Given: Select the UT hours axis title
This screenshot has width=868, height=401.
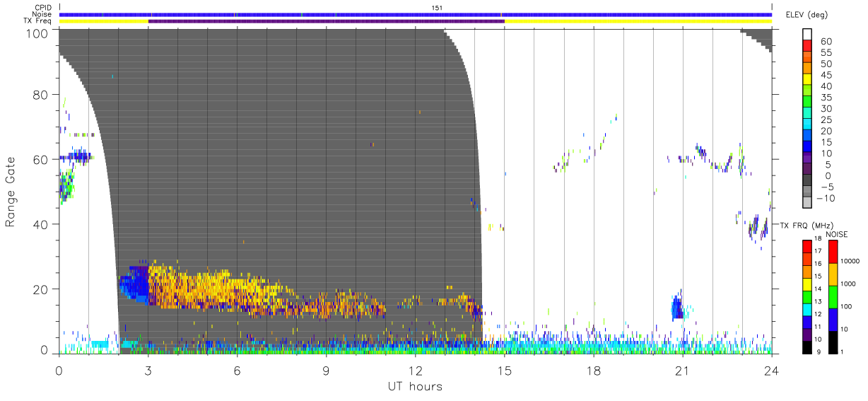Looking at the screenshot, I should pos(414,386).
